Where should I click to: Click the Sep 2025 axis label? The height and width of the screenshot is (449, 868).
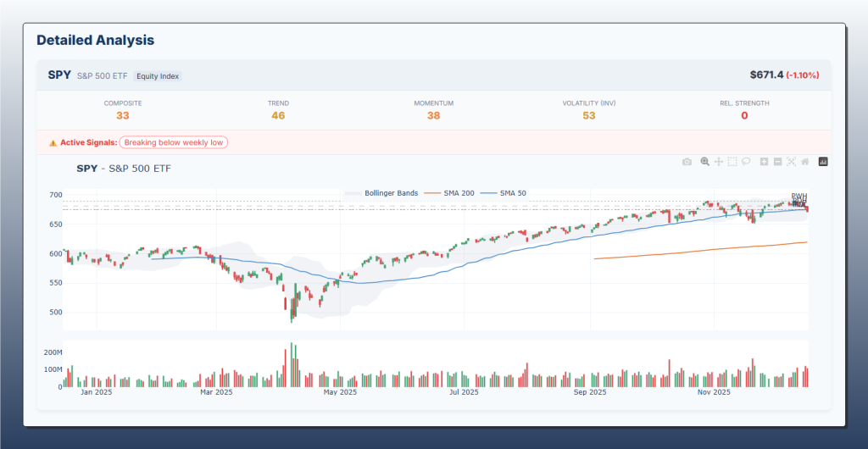click(x=590, y=392)
